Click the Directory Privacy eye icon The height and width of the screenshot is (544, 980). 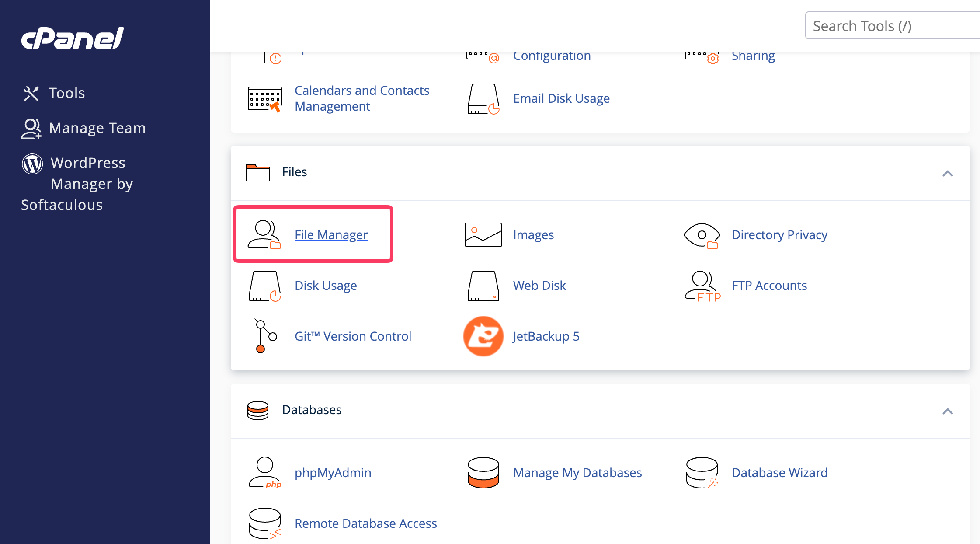(702, 235)
